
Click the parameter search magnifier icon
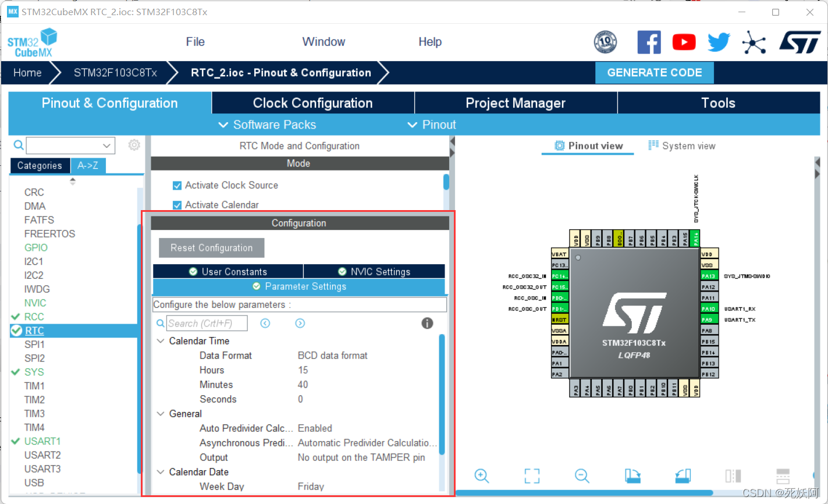click(x=161, y=323)
